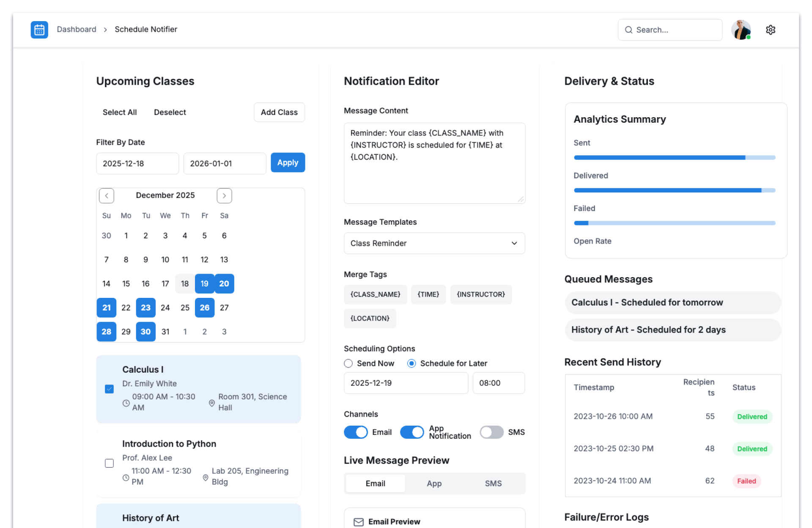
Task: Click the filter start date field 2025-12-18
Action: [137, 163]
